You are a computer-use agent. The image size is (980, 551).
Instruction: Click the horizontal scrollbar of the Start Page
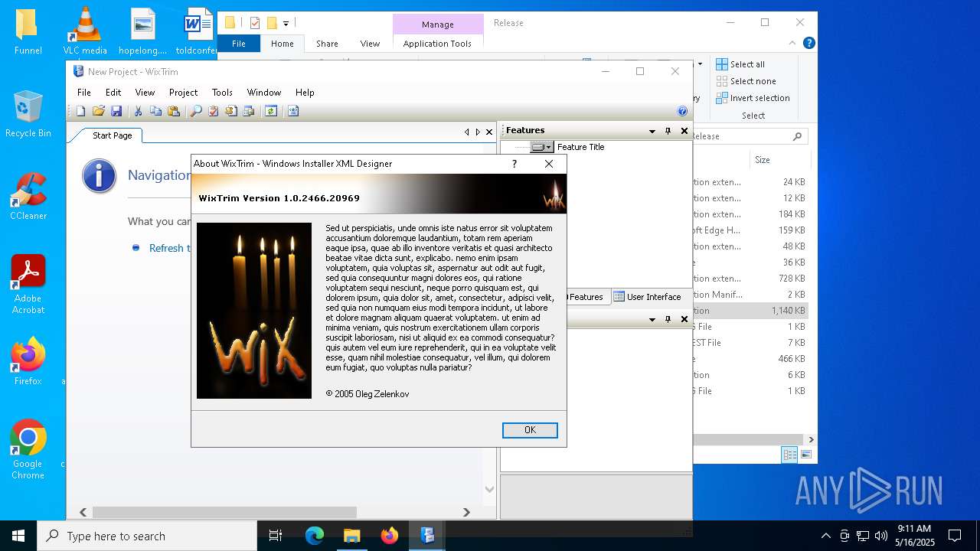[224, 512]
